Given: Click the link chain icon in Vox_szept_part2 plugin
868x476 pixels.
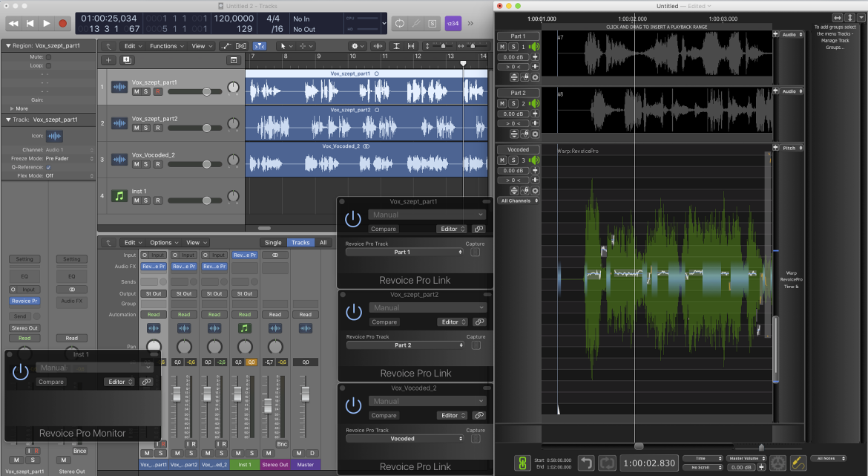Looking at the screenshot, I should tap(479, 322).
